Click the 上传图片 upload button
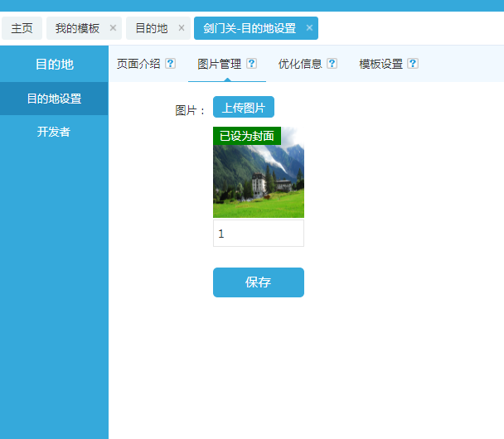This screenshot has width=504, height=439. (243, 108)
